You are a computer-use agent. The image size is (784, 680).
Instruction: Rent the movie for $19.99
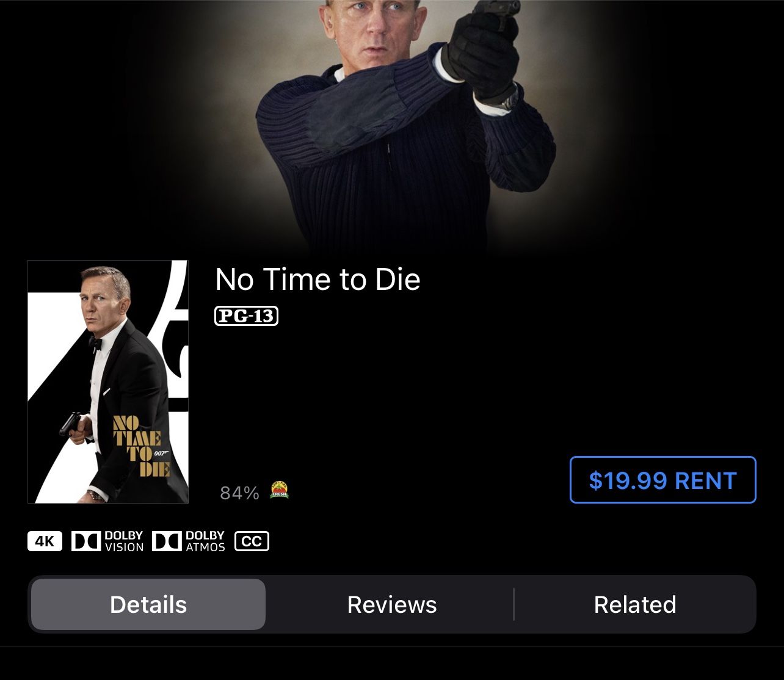[x=663, y=480]
